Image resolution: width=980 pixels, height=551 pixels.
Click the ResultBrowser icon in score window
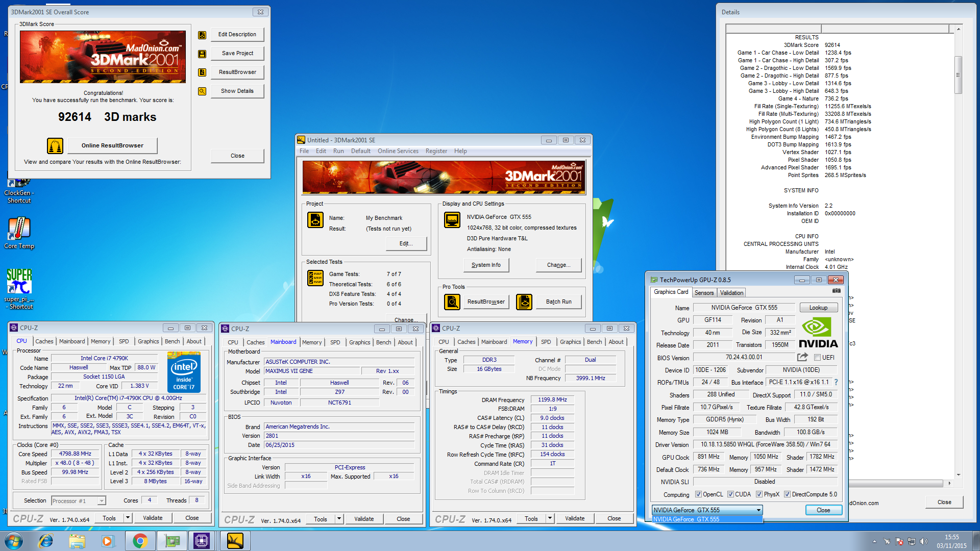202,72
